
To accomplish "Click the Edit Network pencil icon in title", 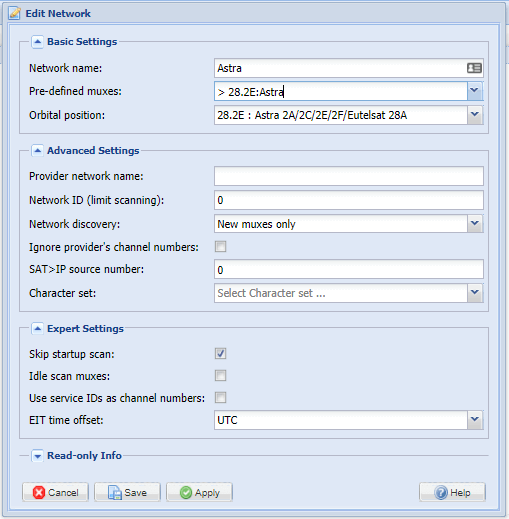I will tap(15, 13).
